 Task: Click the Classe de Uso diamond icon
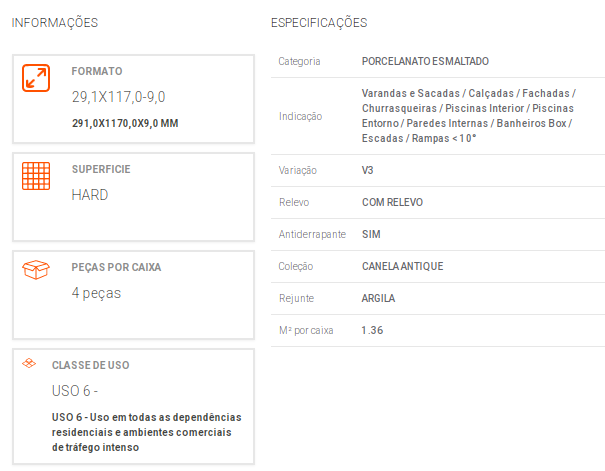29,363
